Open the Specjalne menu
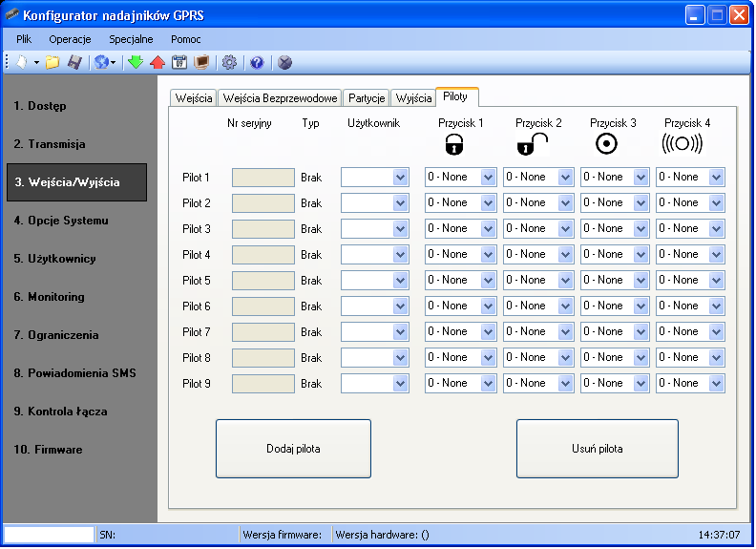This screenshot has width=756, height=549. pyautogui.click(x=131, y=39)
